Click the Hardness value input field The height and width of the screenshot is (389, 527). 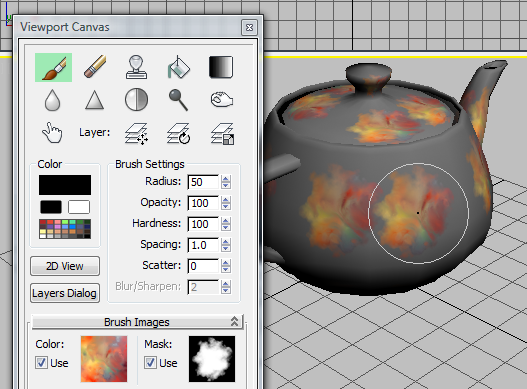coord(203,224)
